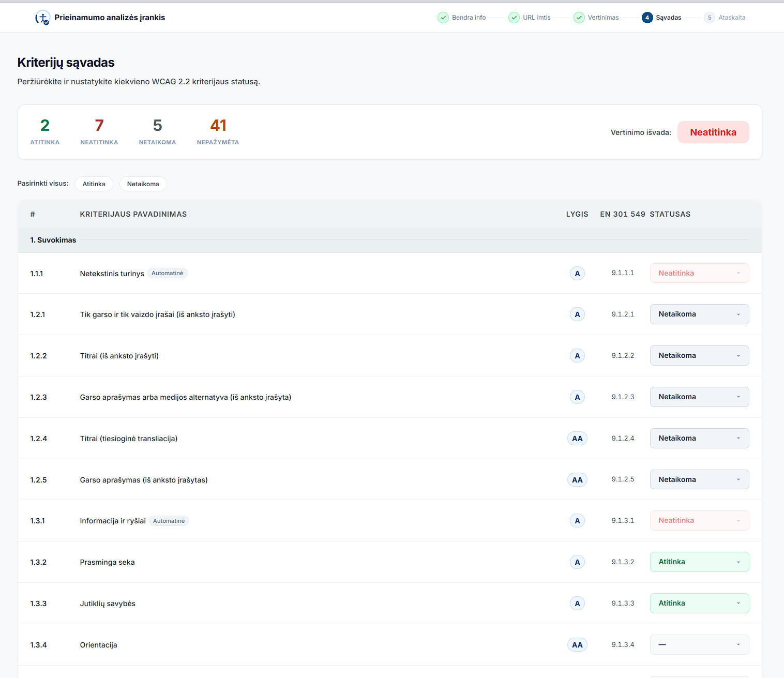
Task: Open status dropdown for Titrai (tiesioginė transliacija)
Action: (699, 439)
